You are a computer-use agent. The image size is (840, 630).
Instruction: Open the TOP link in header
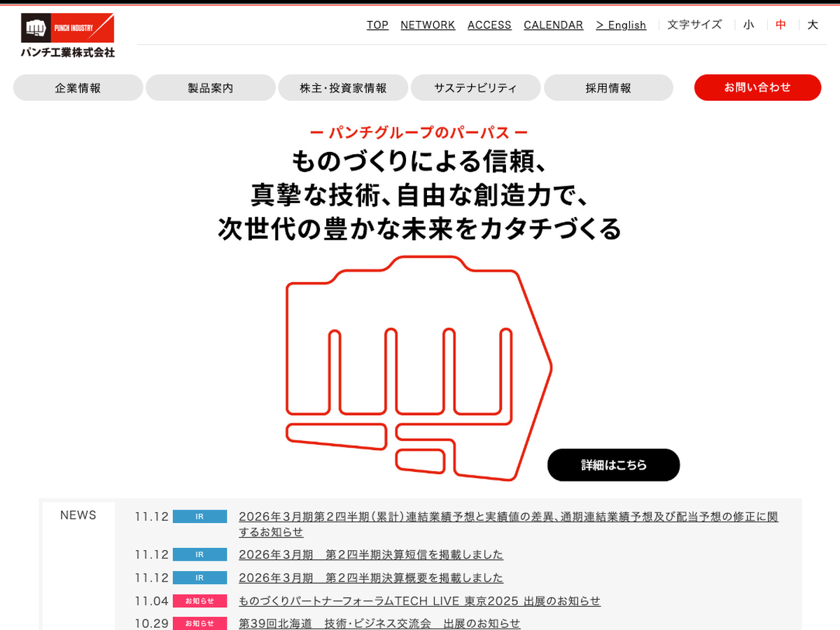point(377,25)
